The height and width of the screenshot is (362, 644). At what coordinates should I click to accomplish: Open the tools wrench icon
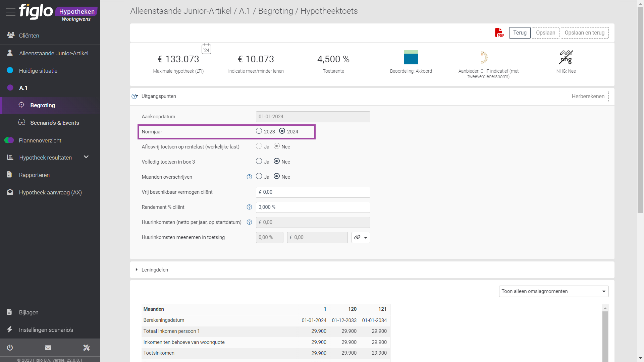point(87,348)
